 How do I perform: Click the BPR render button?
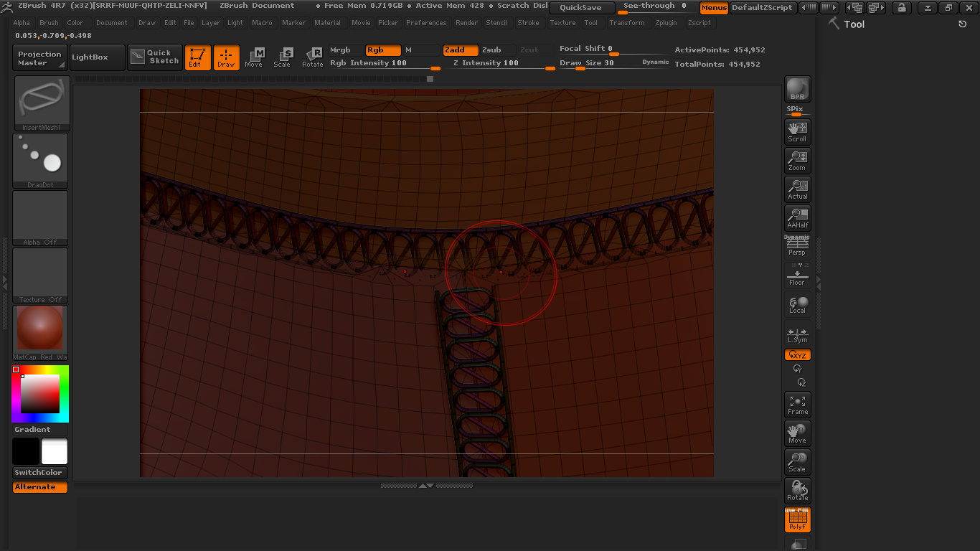click(x=797, y=89)
